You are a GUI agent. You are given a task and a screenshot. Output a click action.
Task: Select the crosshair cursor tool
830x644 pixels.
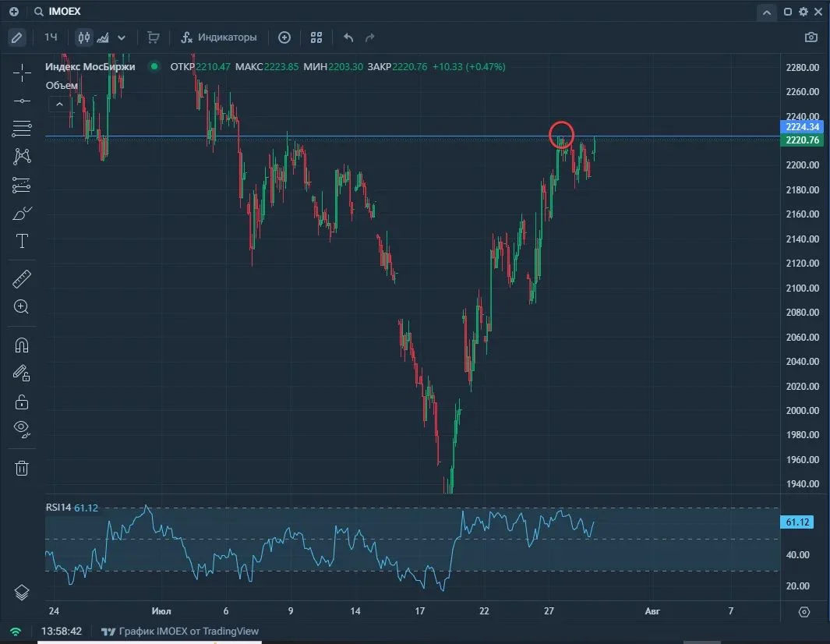coord(22,73)
